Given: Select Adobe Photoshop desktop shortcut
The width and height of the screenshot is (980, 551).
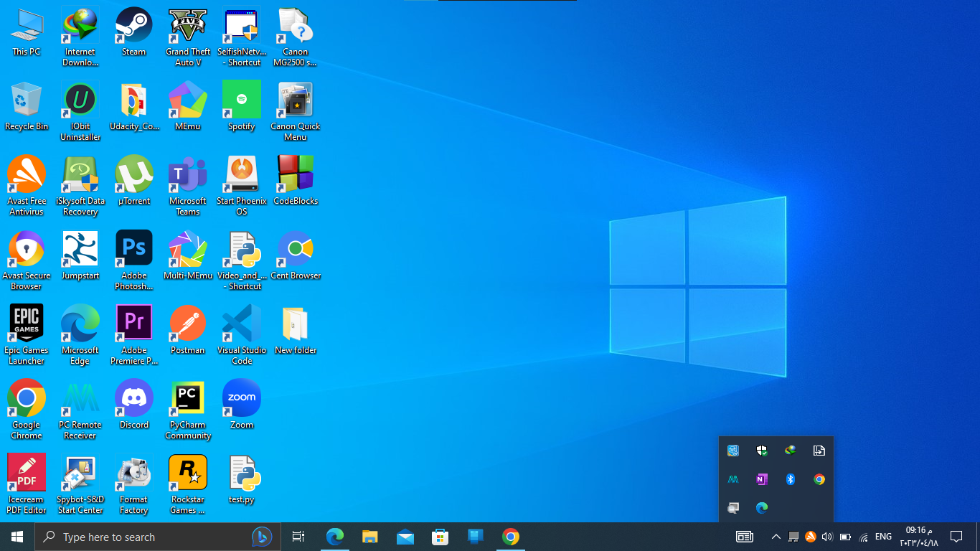Looking at the screenshot, I should [x=134, y=261].
